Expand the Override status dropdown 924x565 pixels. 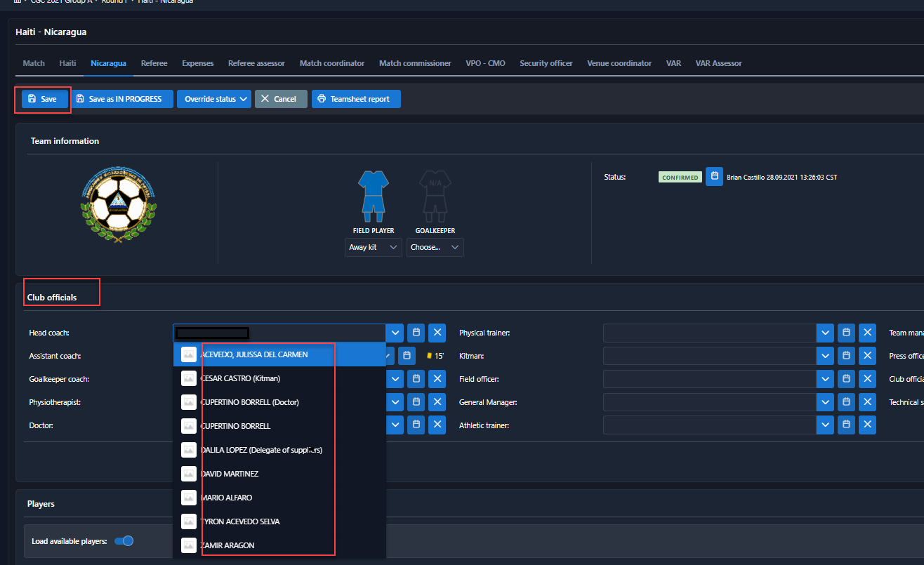(x=213, y=99)
